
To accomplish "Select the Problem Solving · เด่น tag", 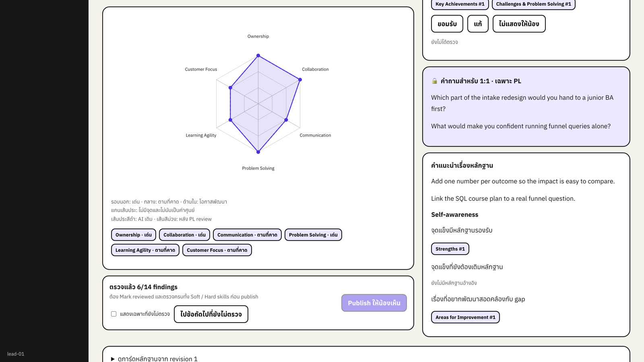I will pos(313,235).
